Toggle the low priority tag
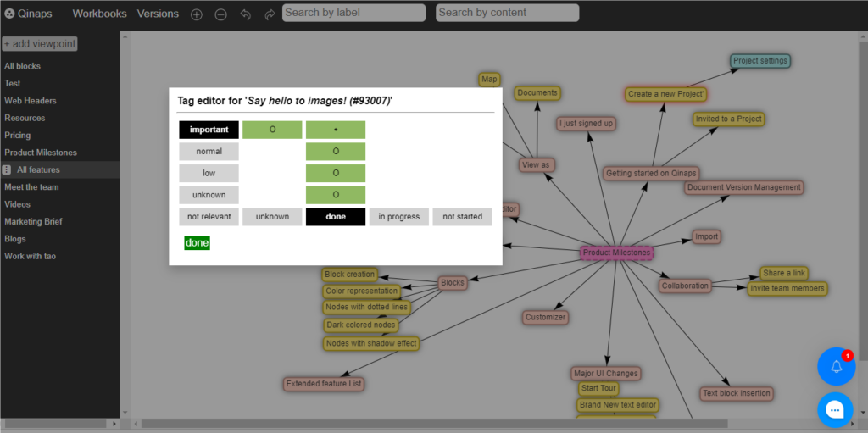This screenshot has height=433, width=868. coord(209,174)
